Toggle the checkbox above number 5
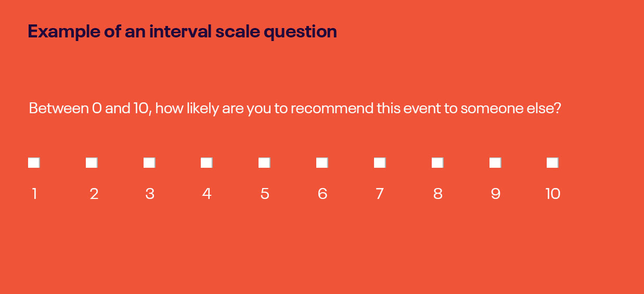Viewport: 644px width, 294px height. tap(264, 163)
